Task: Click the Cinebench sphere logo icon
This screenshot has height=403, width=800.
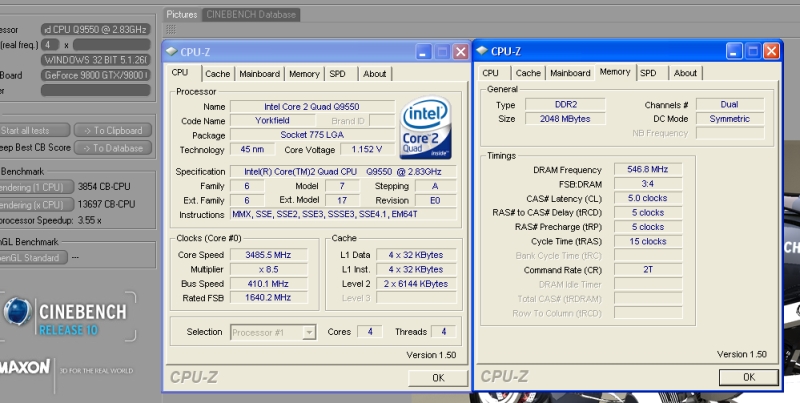Action: click(x=18, y=311)
